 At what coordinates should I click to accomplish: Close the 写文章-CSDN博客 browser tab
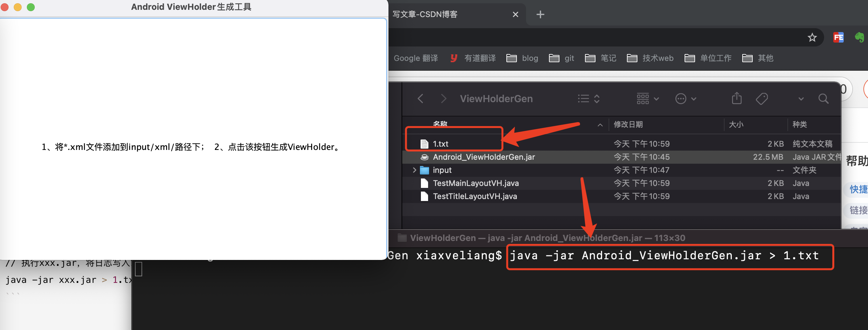coord(515,14)
